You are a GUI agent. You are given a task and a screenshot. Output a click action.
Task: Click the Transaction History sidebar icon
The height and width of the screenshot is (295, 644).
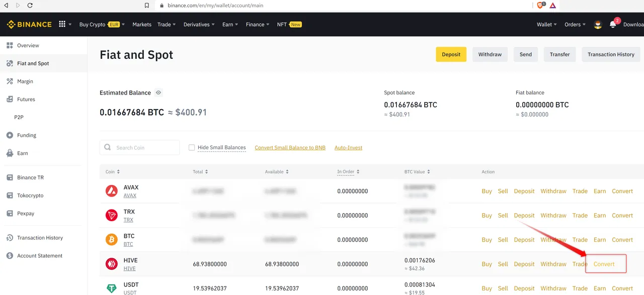tap(10, 238)
